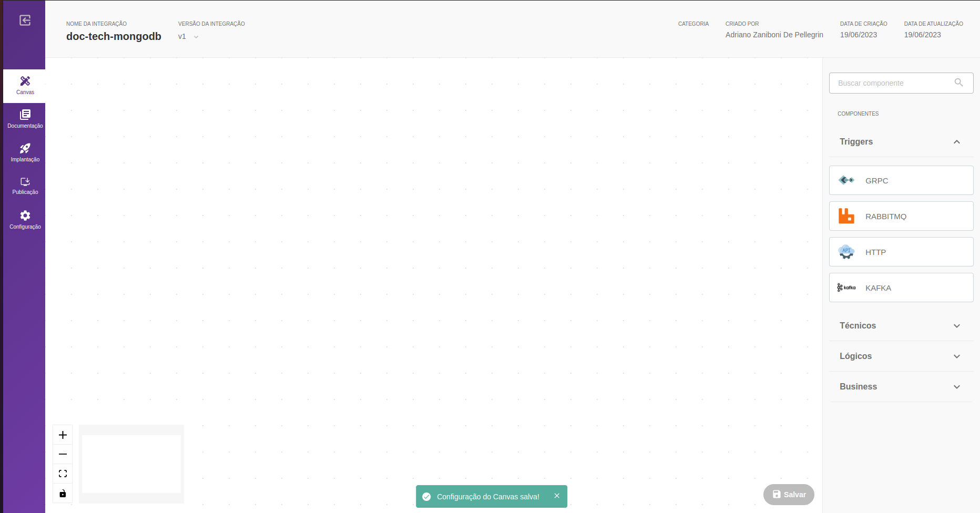Viewport: 980px width, 513px height.
Task: Focus the Buscar componente search field
Action: coord(901,83)
